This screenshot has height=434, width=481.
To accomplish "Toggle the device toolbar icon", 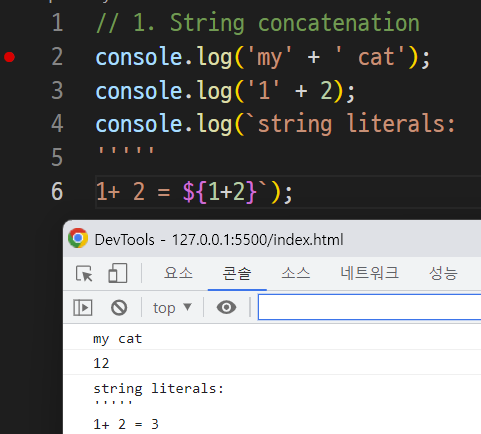I will point(118,274).
